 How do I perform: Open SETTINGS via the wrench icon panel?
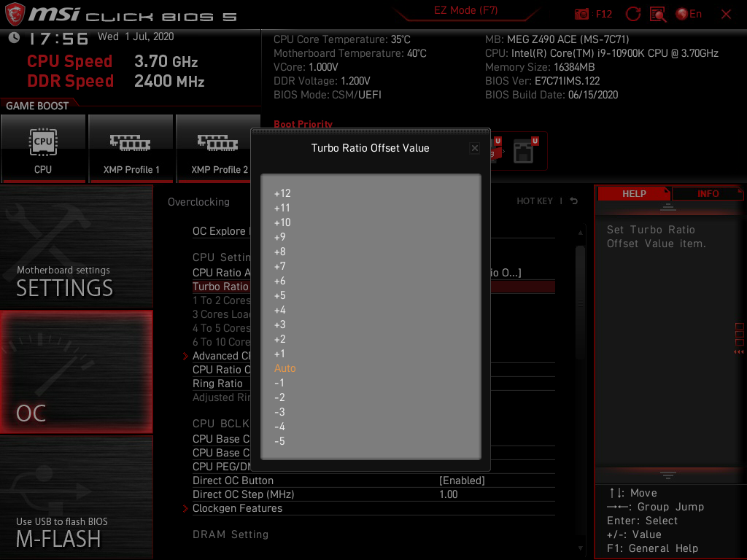click(76, 248)
